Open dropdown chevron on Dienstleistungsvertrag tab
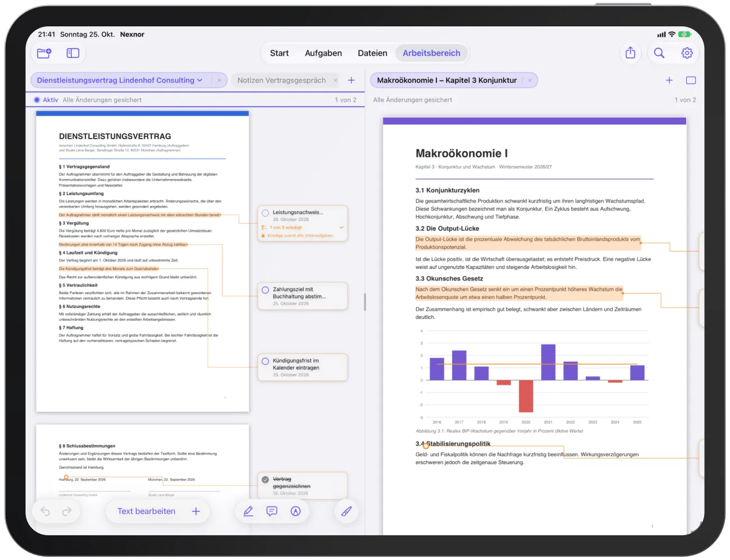The image size is (730, 560). 199,80
